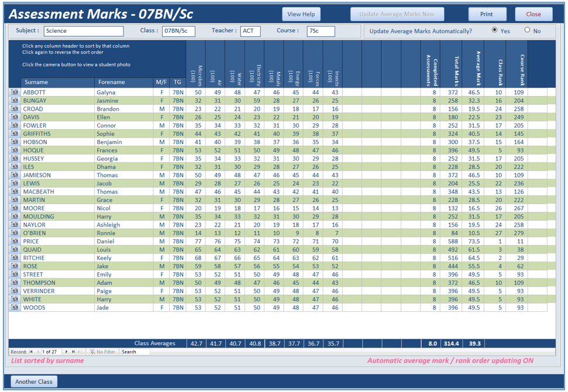Open the photo for HUSSEY Georgia
Image resolution: width=568 pixels, height=392 pixels.
[15, 159]
